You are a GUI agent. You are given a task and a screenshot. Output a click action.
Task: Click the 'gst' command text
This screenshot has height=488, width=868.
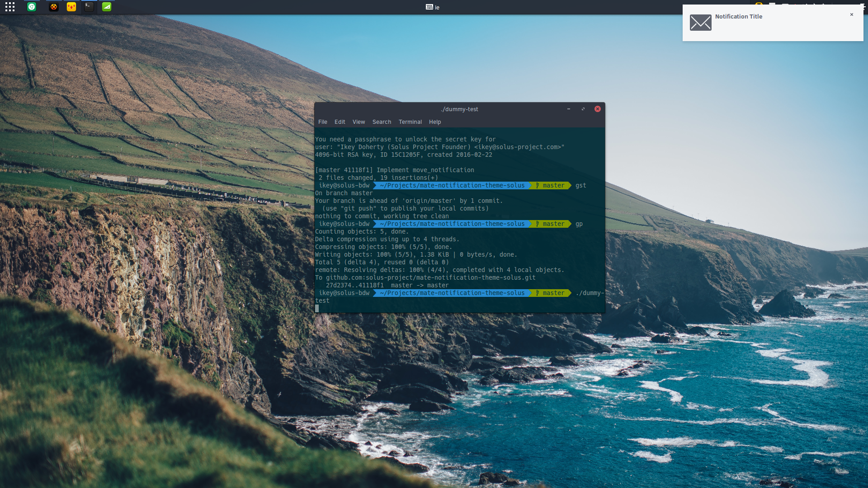pos(581,186)
